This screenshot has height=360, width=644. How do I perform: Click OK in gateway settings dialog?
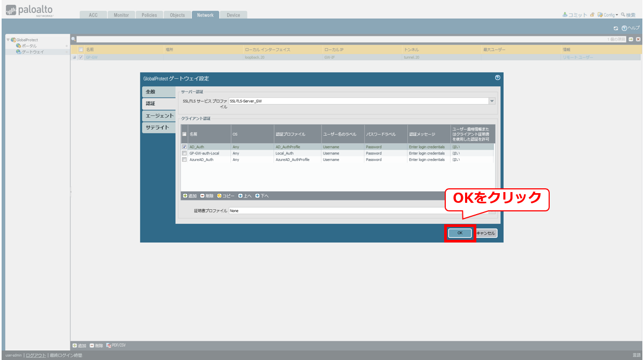[460, 233]
